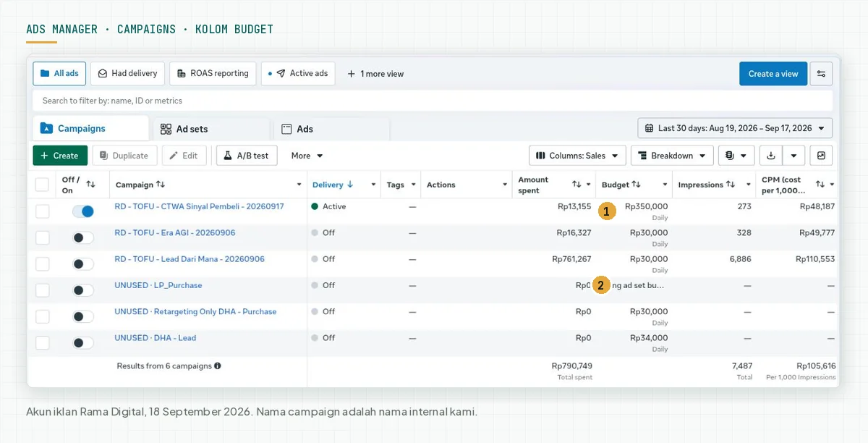Open the Last 30 days date range picker
This screenshot has height=443, width=868.
point(735,128)
